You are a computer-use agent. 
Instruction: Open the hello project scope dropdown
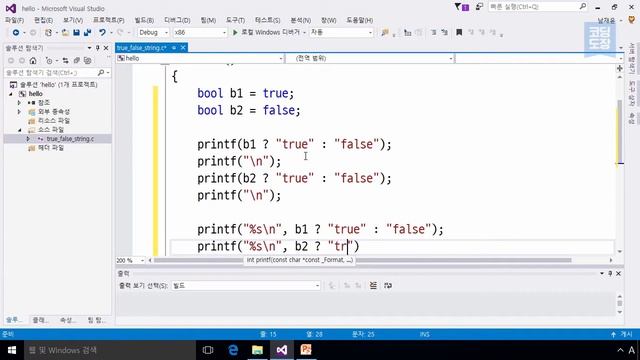click(x=200, y=58)
